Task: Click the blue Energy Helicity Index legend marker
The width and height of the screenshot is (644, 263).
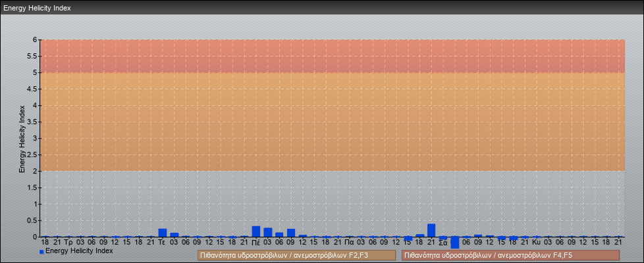Action: coord(41,252)
